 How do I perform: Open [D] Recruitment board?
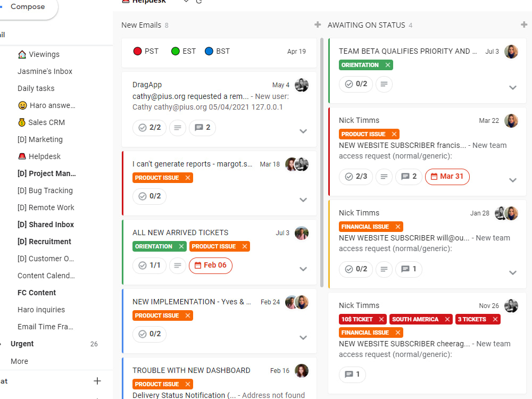tap(45, 242)
